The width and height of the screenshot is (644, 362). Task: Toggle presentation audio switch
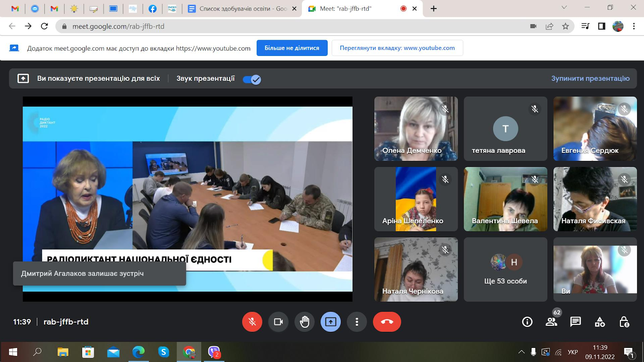[x=252, y=79]
